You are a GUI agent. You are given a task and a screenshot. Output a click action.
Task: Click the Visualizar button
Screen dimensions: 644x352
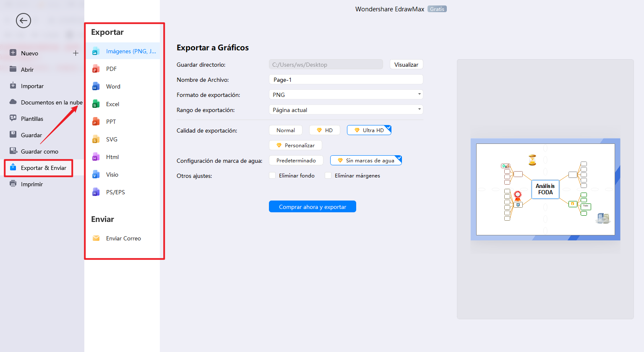[x=406, y=64]
